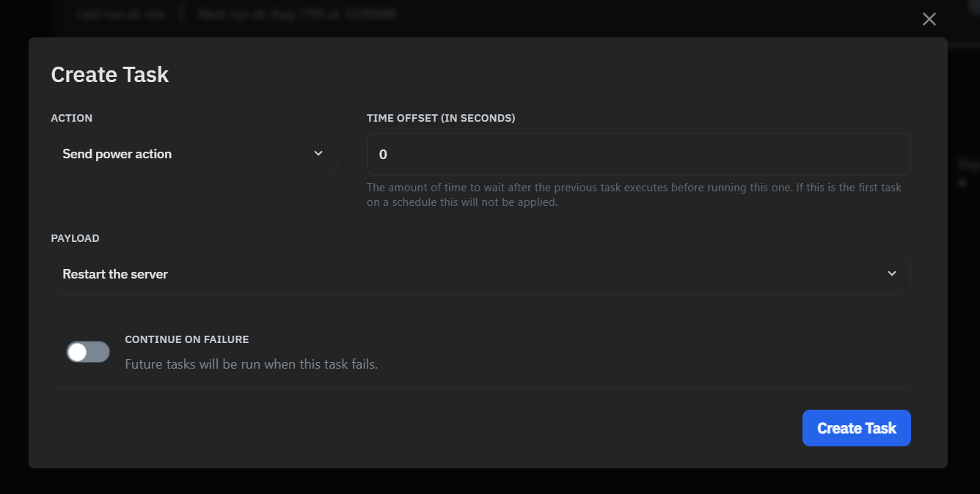Click the PAYLOAD field label
Image resolution: width=980 pixels, height=494 pixels.
pyautogui.click(x=75, y=238)
